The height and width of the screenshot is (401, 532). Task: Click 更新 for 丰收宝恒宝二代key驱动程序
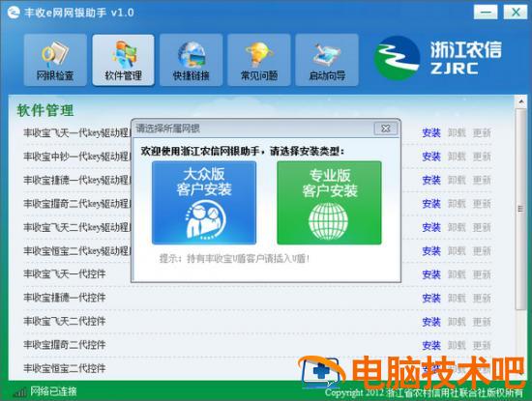pos(482,251)
